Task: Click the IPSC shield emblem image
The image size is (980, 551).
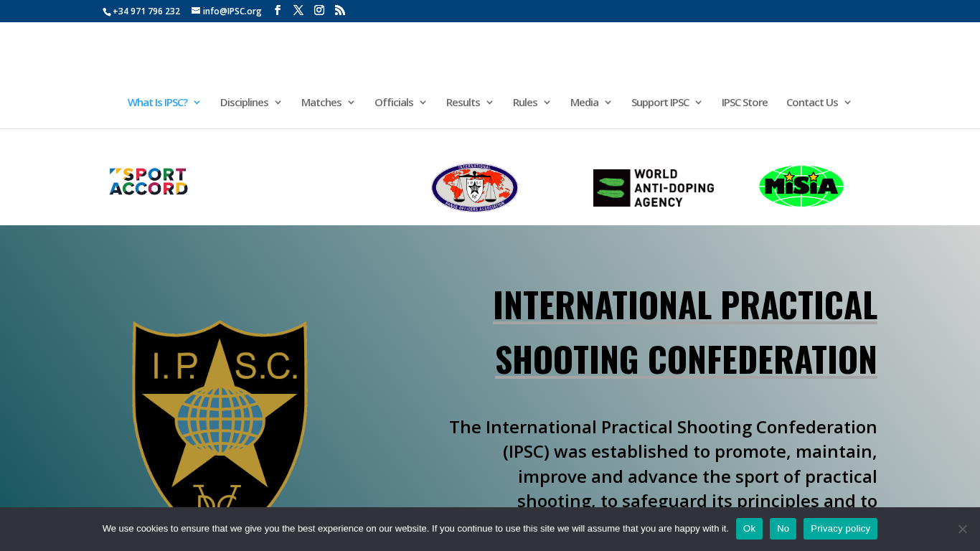Action: pyautogui.click(x=220, y=416)
